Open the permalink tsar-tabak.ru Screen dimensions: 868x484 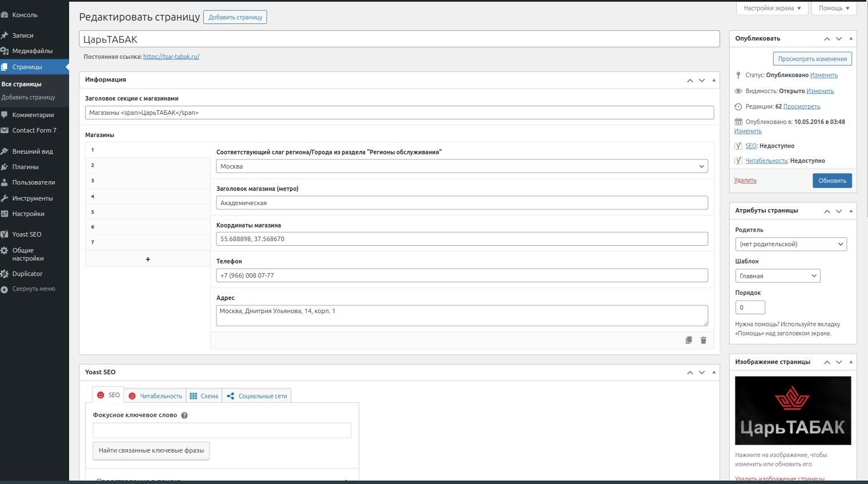pos(171,57)
